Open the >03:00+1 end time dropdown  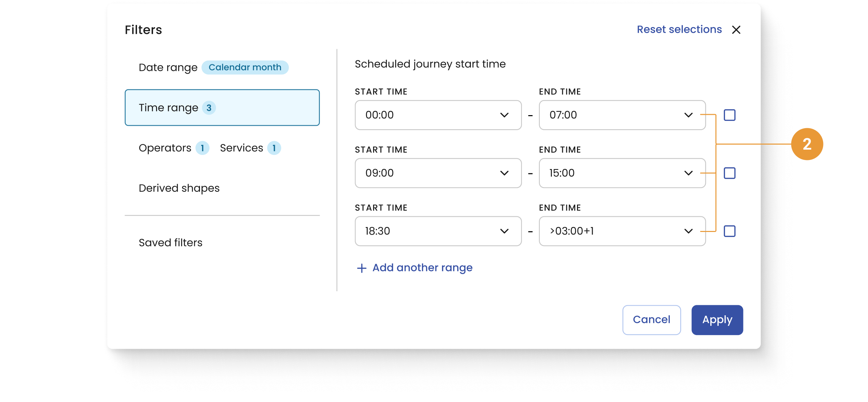tap(622, 231)
